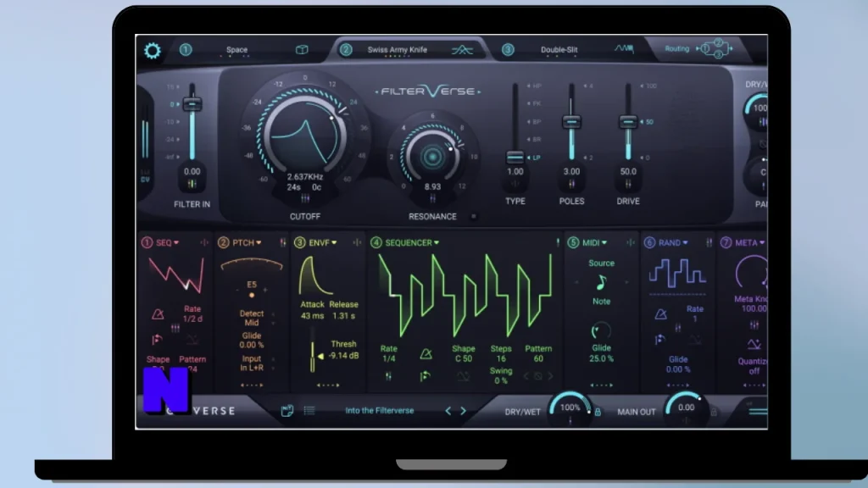Click the ENVF Attack value 43 ms
Viewport: 868px width, 488px height.
(312, 316)
